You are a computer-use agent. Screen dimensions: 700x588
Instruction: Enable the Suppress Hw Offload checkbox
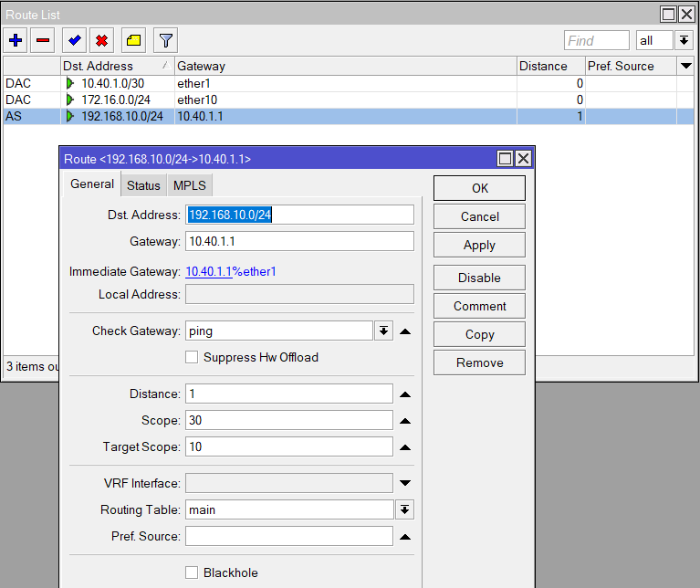coord(192,357)
